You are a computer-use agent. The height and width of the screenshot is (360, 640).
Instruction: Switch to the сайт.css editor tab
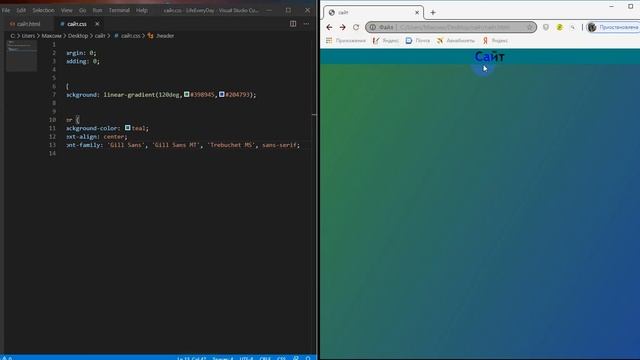pyautogui.click(x=76, y=24)
